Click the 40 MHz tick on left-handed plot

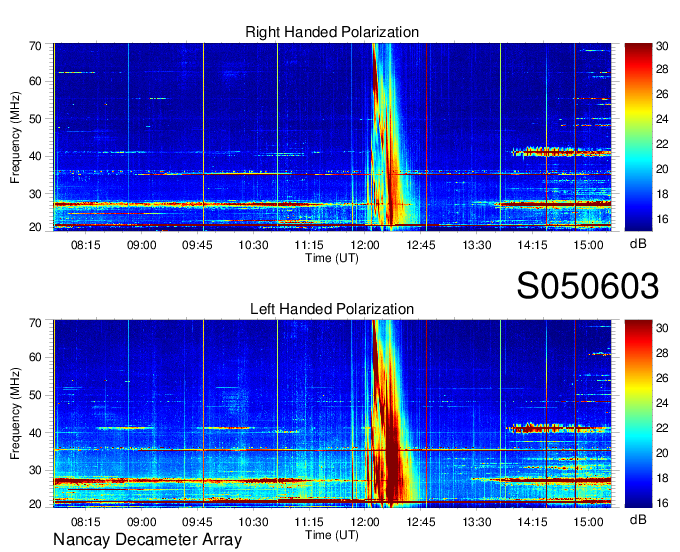[35, 433]
